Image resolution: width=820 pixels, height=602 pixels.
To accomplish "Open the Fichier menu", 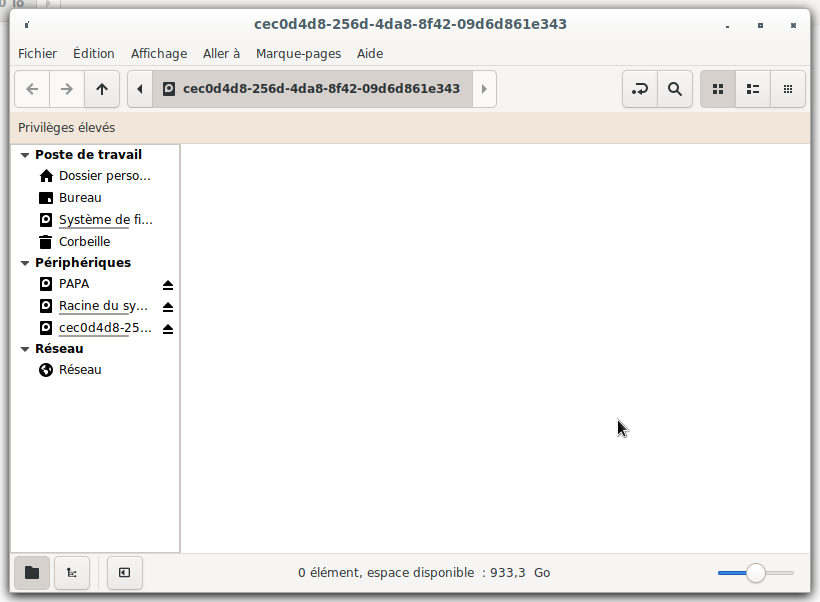I will coord(37,53).
